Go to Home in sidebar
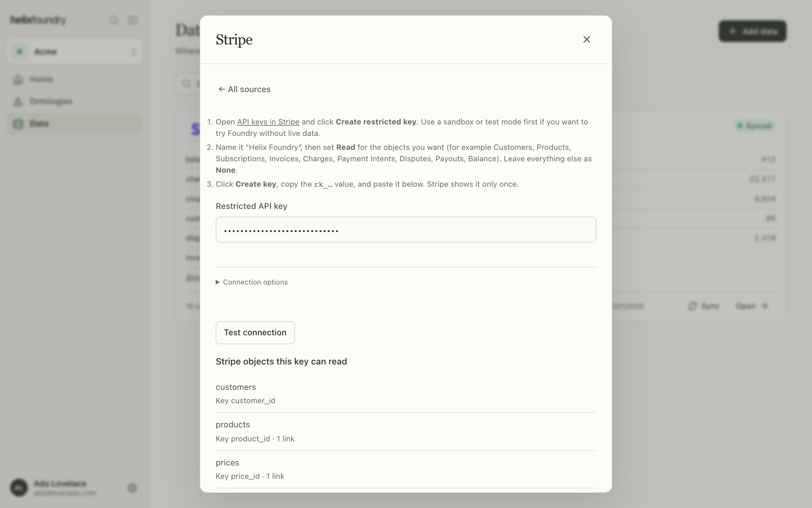Viewport: 812px width, 508px height. pos(75,79)
